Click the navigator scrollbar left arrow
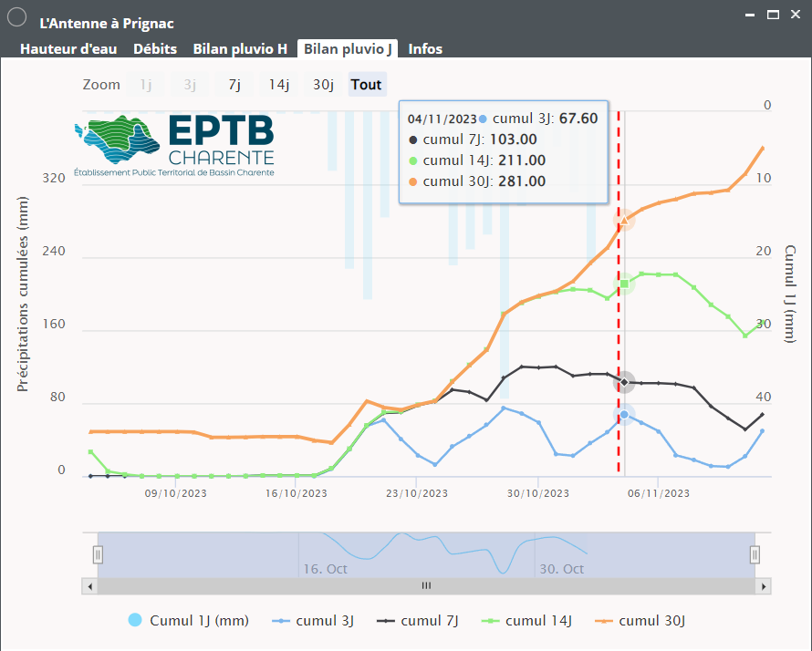Screen dimensions: 812x651 point(90,586)
